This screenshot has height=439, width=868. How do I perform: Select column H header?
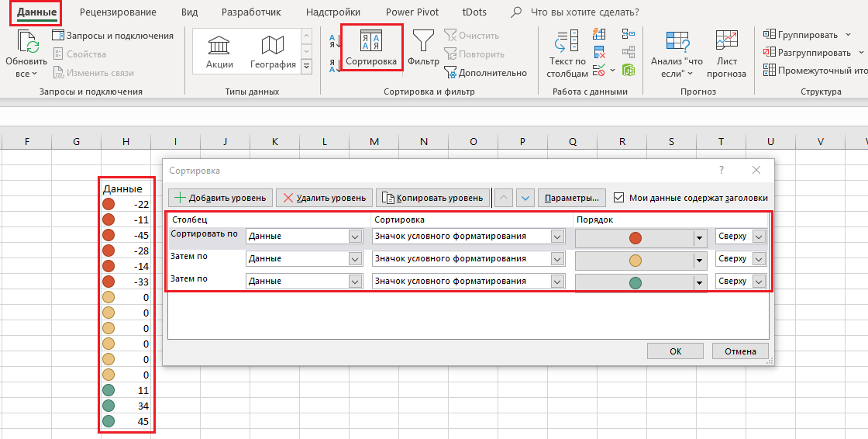126,141
